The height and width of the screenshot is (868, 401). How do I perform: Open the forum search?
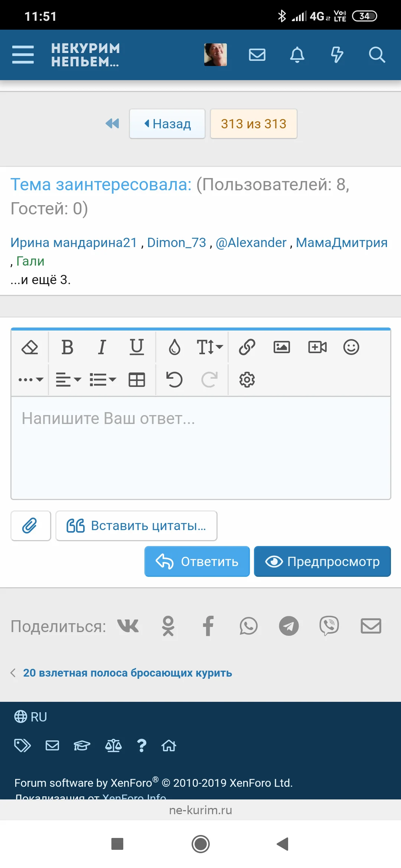coord(377,55)
